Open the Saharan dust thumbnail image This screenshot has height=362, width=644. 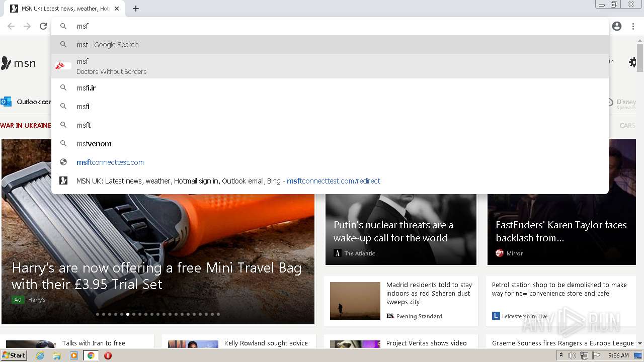tap(355, 301)
